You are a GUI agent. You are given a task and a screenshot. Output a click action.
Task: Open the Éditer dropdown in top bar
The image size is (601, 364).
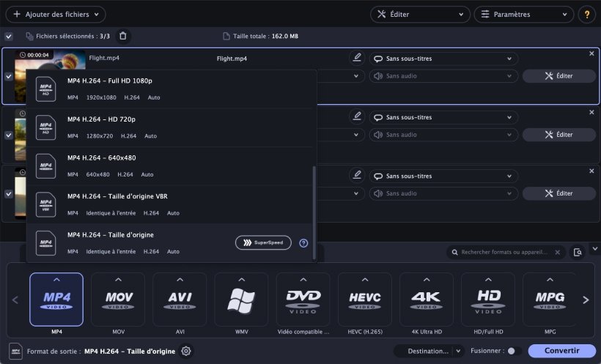pyautogui.click(x=420, y=15)
